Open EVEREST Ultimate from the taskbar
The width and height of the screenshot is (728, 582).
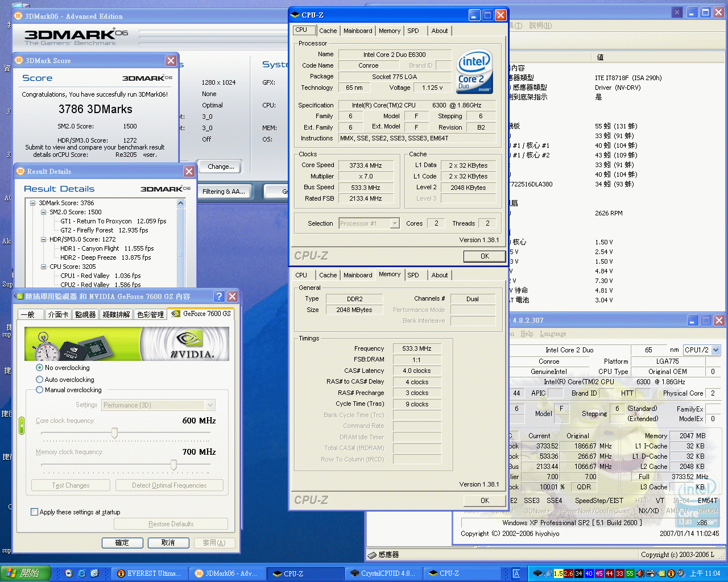pos(149,573)
